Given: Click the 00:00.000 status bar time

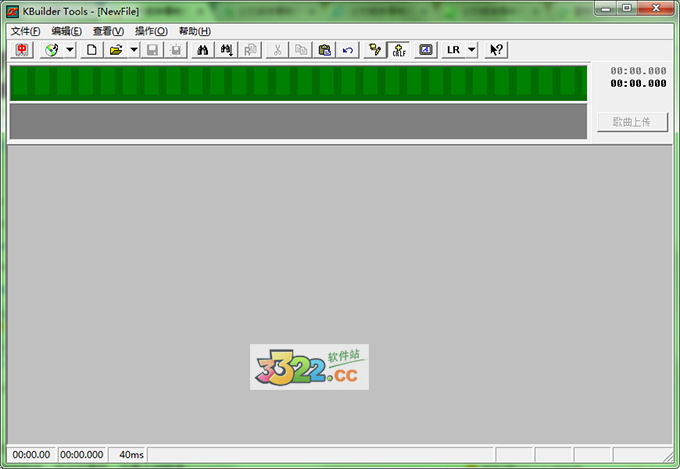Looking at the screenshot, I should [82, 455].
